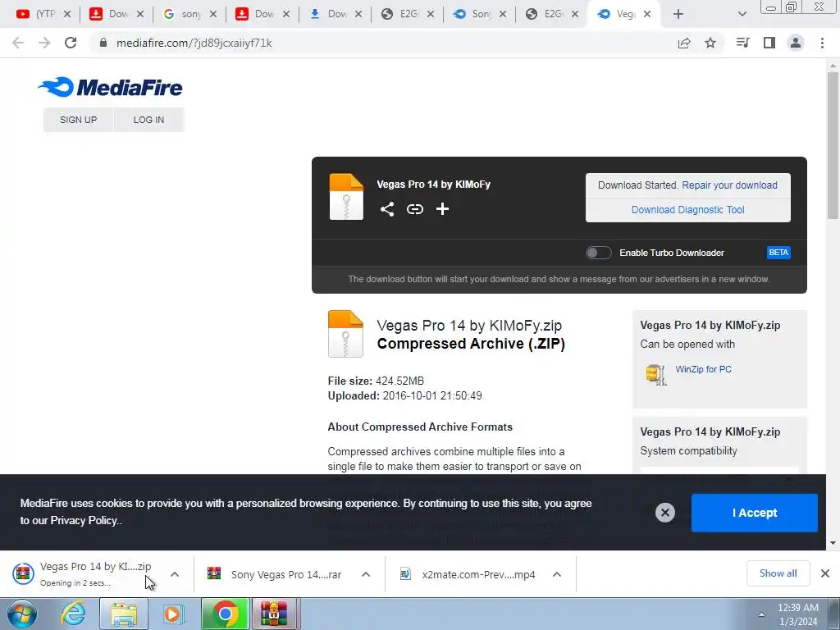
Task: Bookmark this page with the star icon
Action: pos(710,43)
